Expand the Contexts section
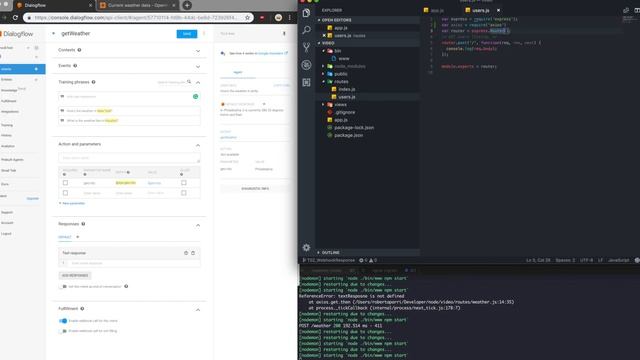The width and height of the screenshot is (640, 360). point(198,51)
